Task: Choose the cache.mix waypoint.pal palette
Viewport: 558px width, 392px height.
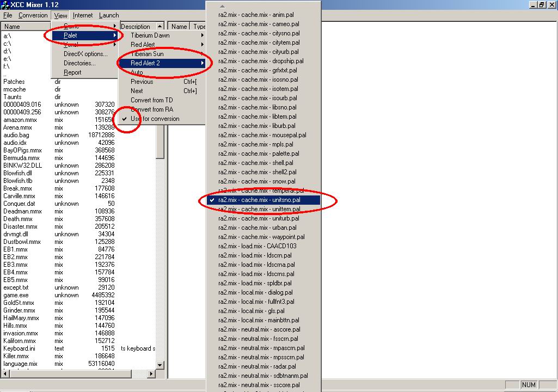Action: [263, 237]
